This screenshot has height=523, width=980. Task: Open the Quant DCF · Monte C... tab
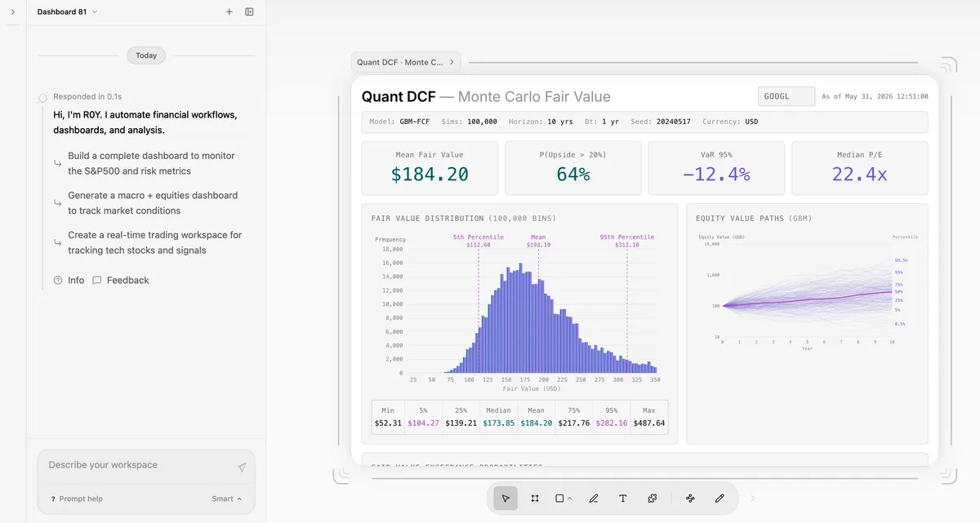click(406, 62)
